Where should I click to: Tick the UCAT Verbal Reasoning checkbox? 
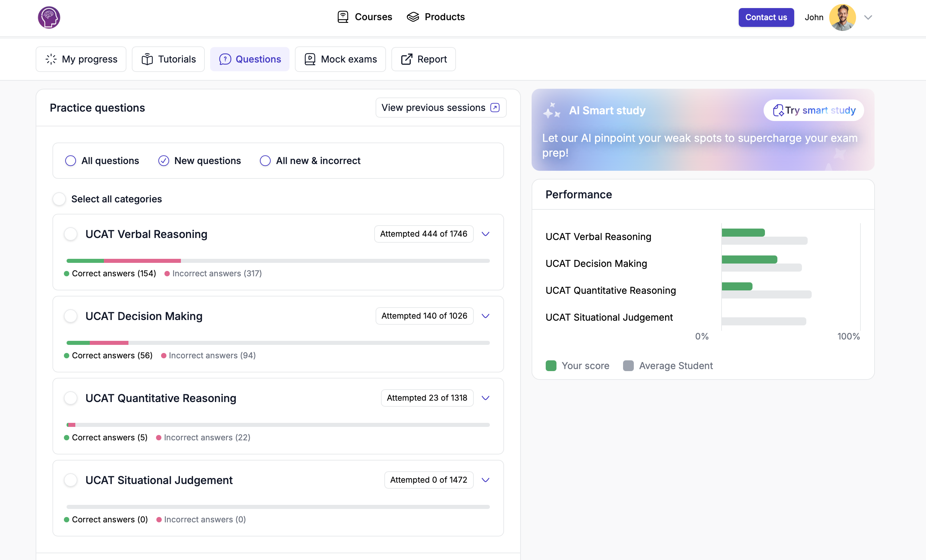(70, 234)
